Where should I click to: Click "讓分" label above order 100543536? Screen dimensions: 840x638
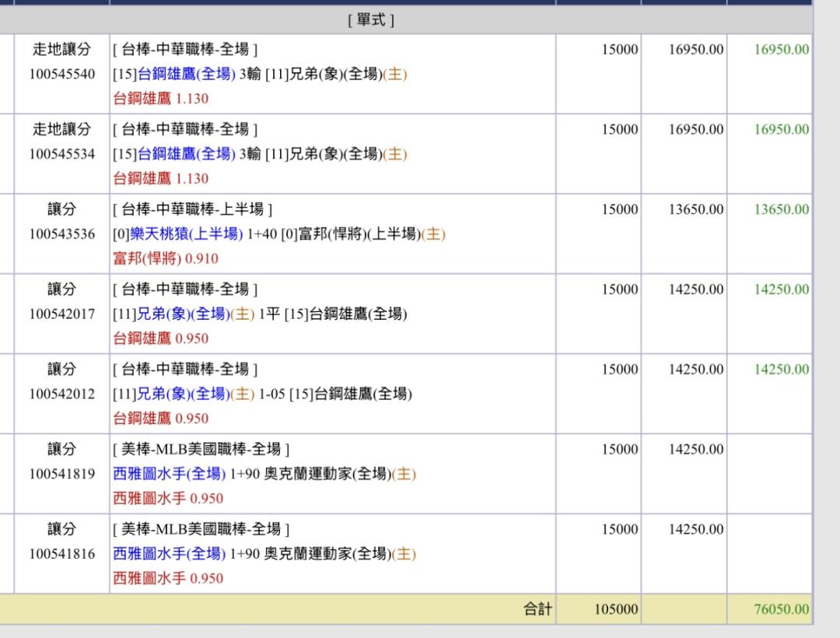coord(61,209)
